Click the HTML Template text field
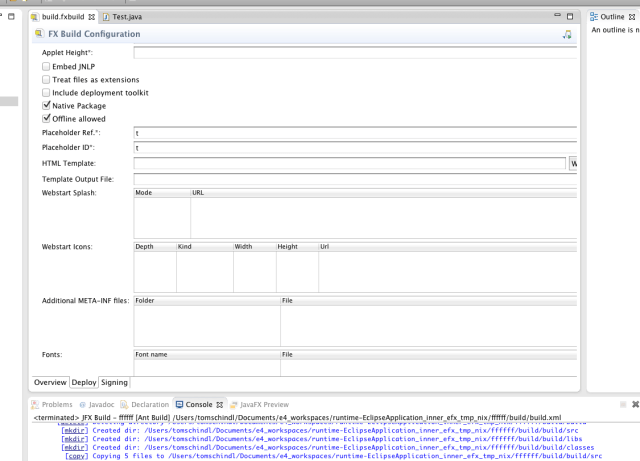The image size is (640, 461). point(350,163)
